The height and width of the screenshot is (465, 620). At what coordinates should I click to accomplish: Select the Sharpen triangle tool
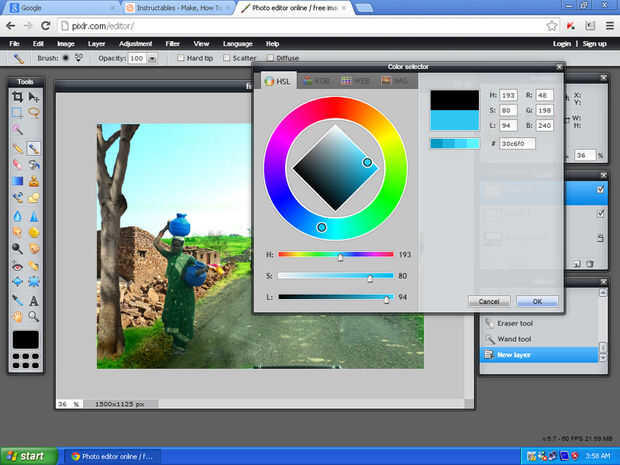tap(34, 216)
